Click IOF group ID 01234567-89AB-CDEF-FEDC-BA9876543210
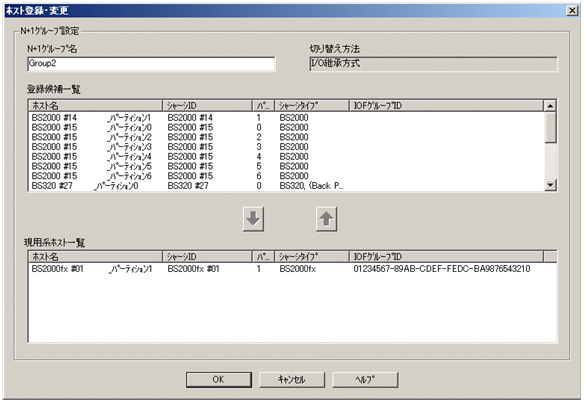The width and height of the screenshot is (585, 403). click(x=442, y=269)
